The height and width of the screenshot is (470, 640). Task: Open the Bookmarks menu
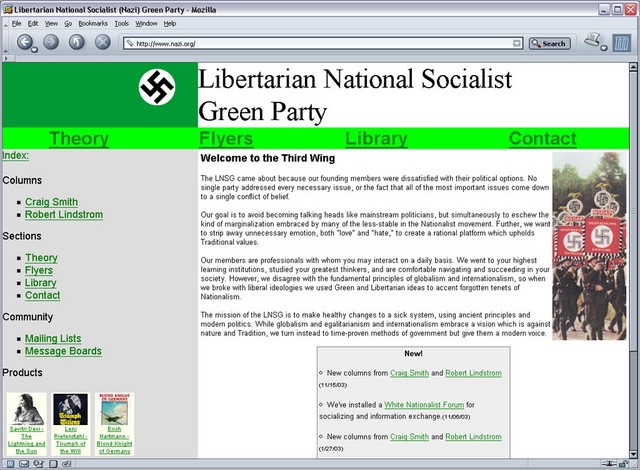click(93, 24)
